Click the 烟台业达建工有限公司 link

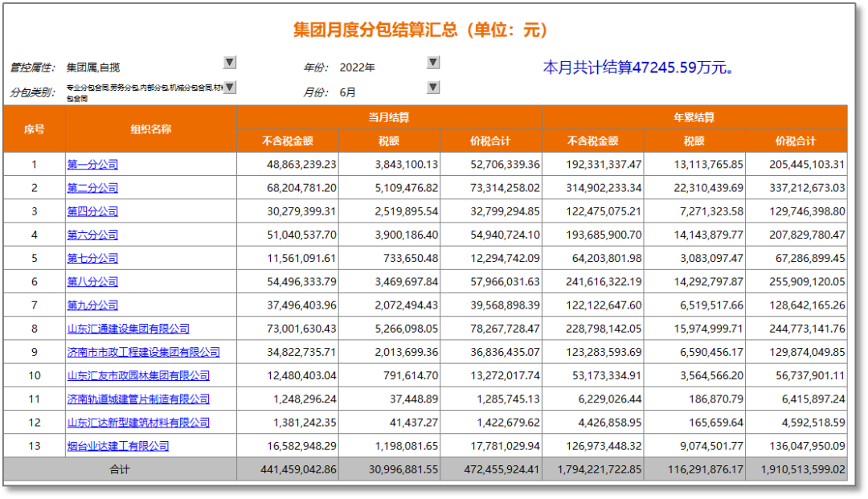point(120,445)
